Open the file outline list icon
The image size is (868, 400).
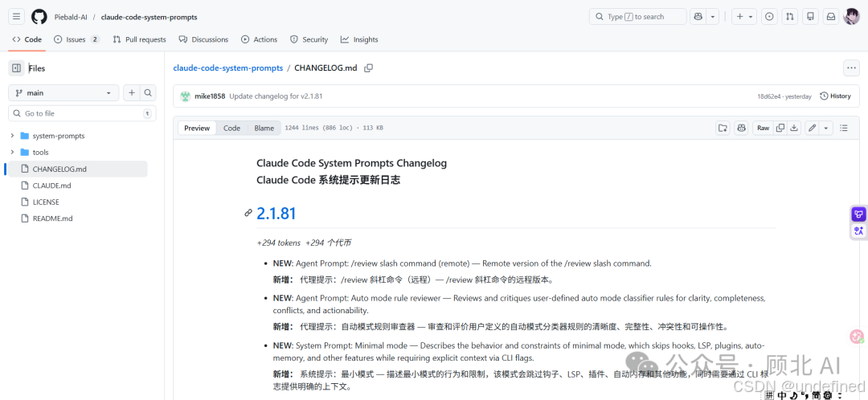point(844,128)
